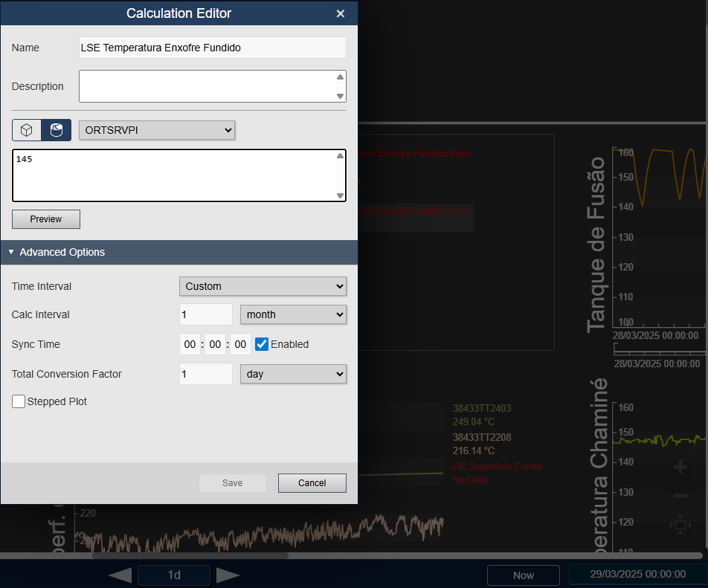This screenshot has height=588, width=708.
Task: Click the back arrow on the time bar
Action: click(120, 575)
